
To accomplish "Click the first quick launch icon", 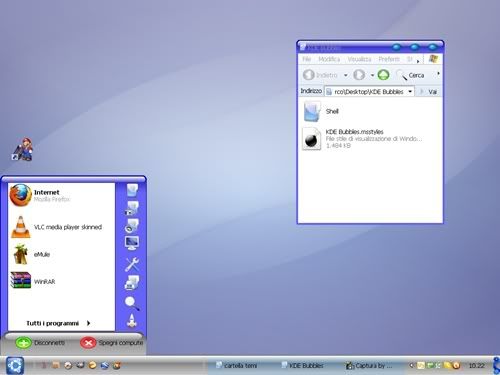I will (43, 366).
